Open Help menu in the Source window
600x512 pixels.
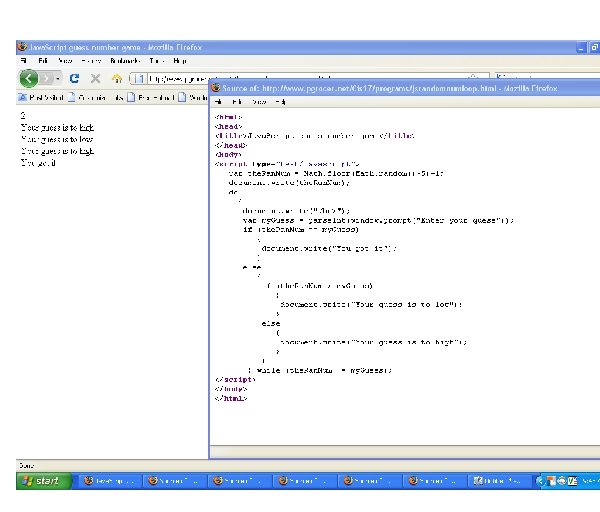[280, 102]
